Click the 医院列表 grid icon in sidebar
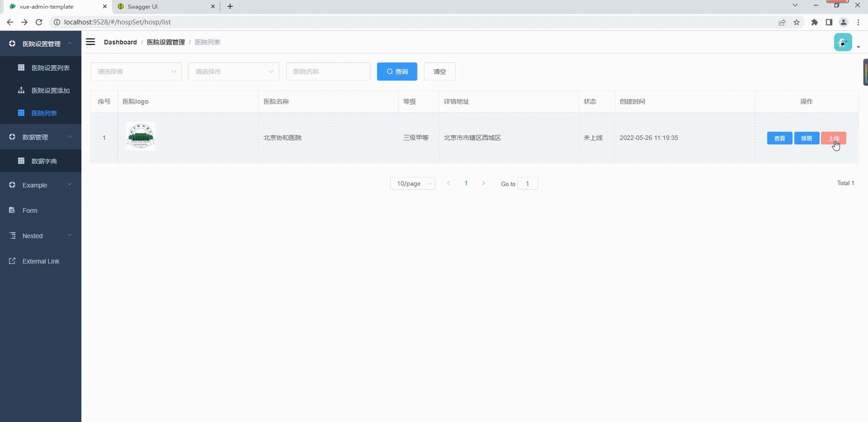The image size is (868, 422). [21, 113]
